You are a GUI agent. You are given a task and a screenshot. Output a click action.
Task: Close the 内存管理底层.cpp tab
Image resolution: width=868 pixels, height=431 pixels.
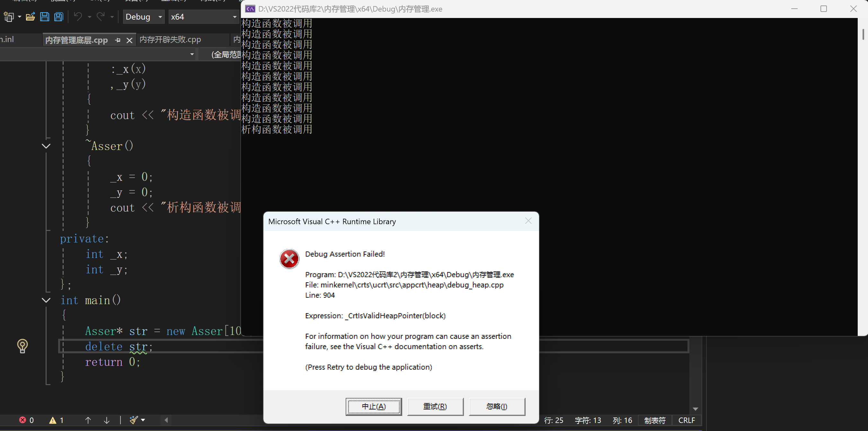coord(129,40)
